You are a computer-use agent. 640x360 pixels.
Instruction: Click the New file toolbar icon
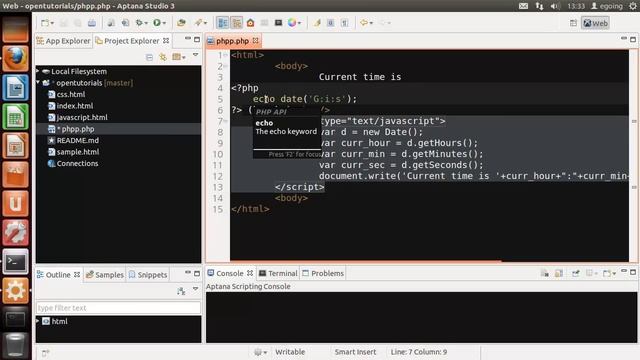click(45, 23)
